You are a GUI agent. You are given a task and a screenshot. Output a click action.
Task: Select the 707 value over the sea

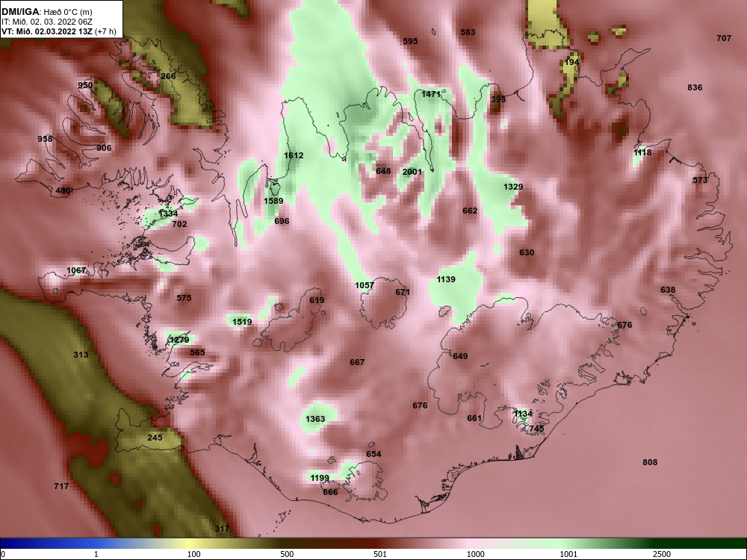point(724,38)
